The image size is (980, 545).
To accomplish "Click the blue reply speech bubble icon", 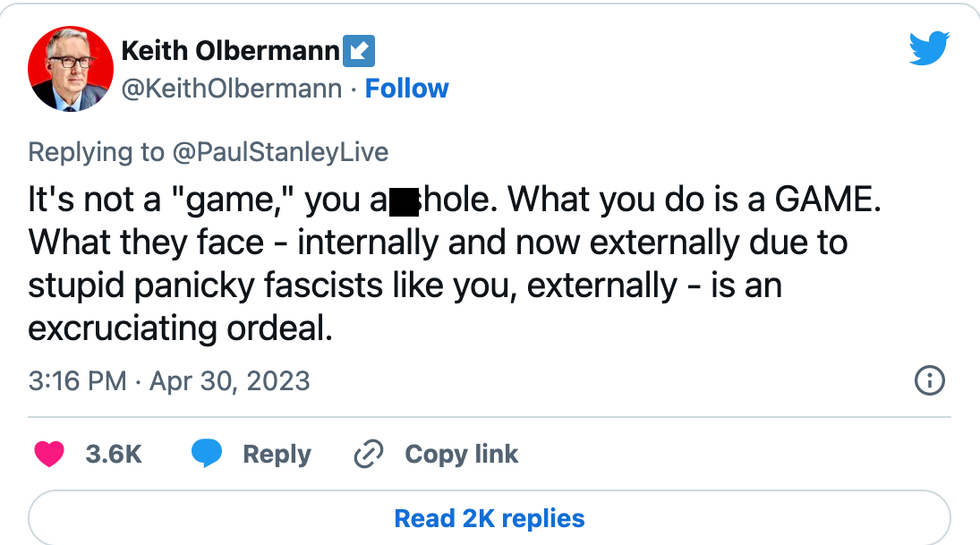I will click(207, 454).
